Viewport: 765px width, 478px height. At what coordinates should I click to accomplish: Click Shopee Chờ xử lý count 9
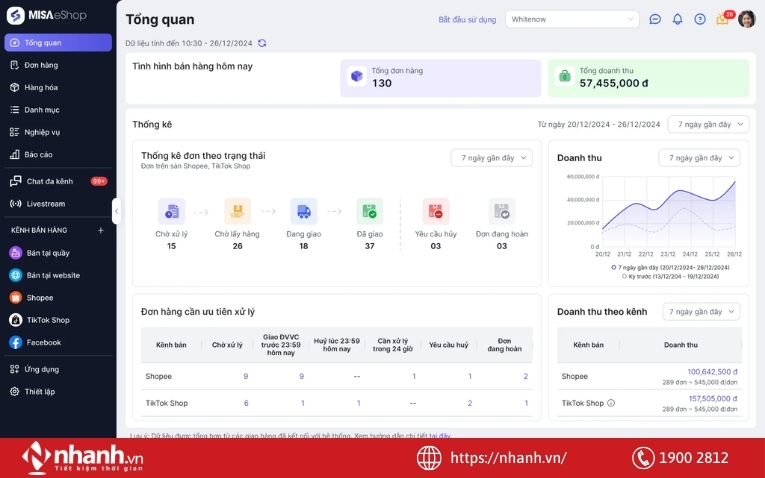(245, 376)
